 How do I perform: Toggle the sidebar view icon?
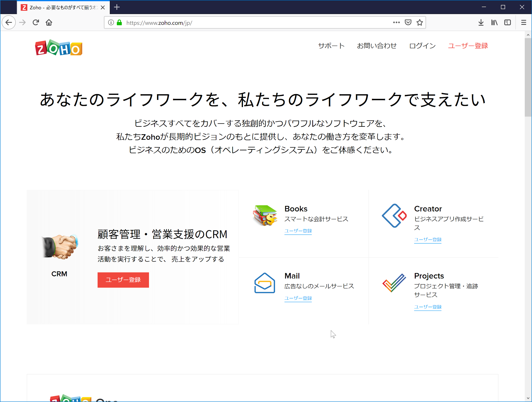click(x=508, y=22)
